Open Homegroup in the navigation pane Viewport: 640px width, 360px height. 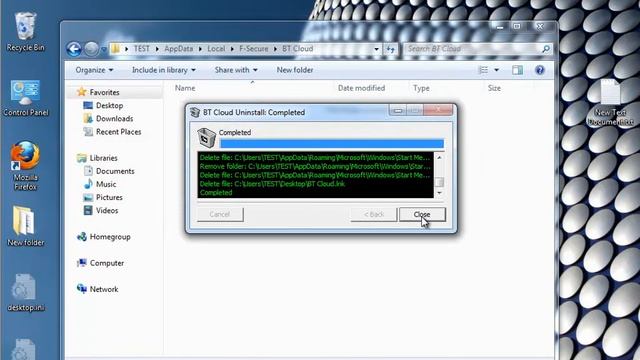click(110, 237)
